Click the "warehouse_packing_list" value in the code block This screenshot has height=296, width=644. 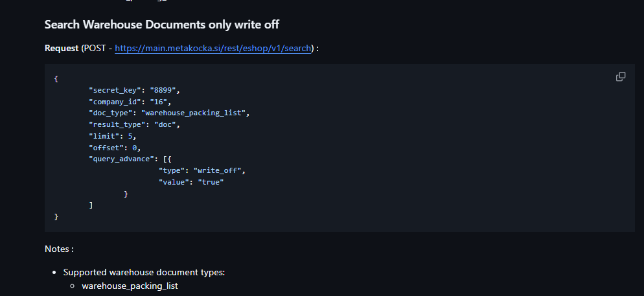pyautogui.click(x=194, y=113)
